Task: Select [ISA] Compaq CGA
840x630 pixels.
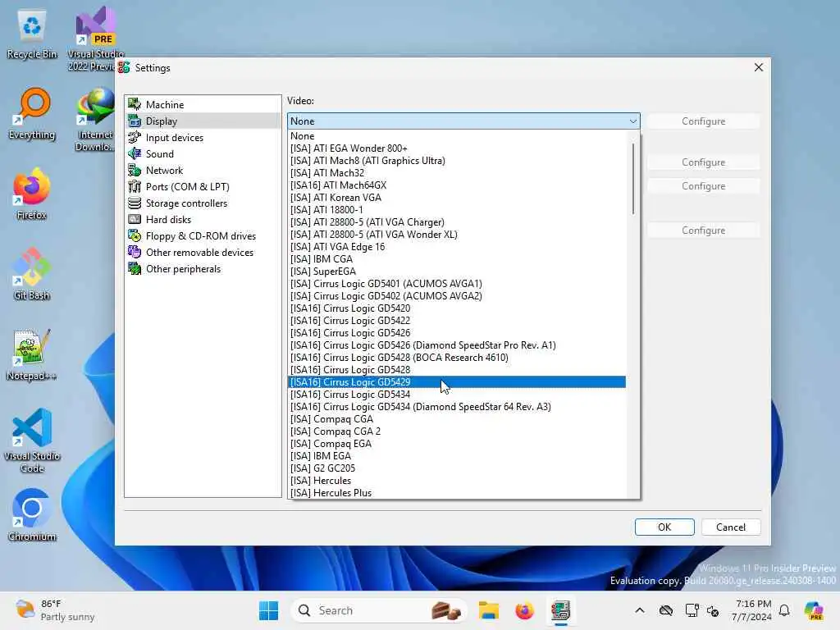Action: [457, 419]
